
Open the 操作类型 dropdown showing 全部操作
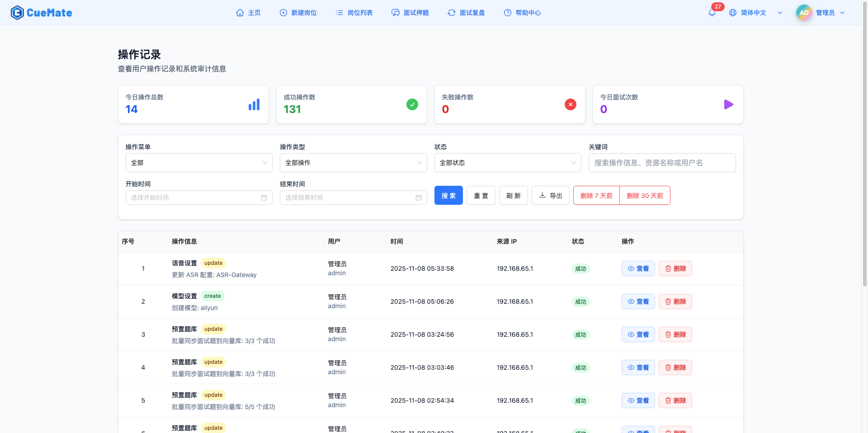pyautogui.click(x=353, y=163)
